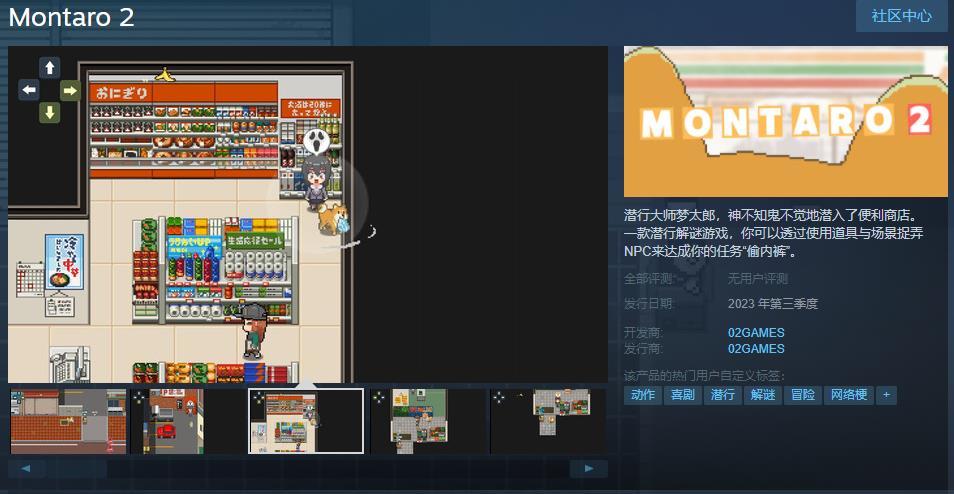Click the Montaro 2 page title
Screen dimensions: 954x494
click(x=71, y=17)
